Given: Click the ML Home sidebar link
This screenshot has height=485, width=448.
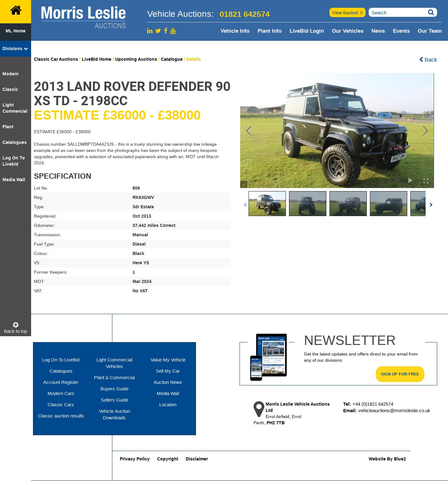Looking at the screenshot, I should [16, 31].
